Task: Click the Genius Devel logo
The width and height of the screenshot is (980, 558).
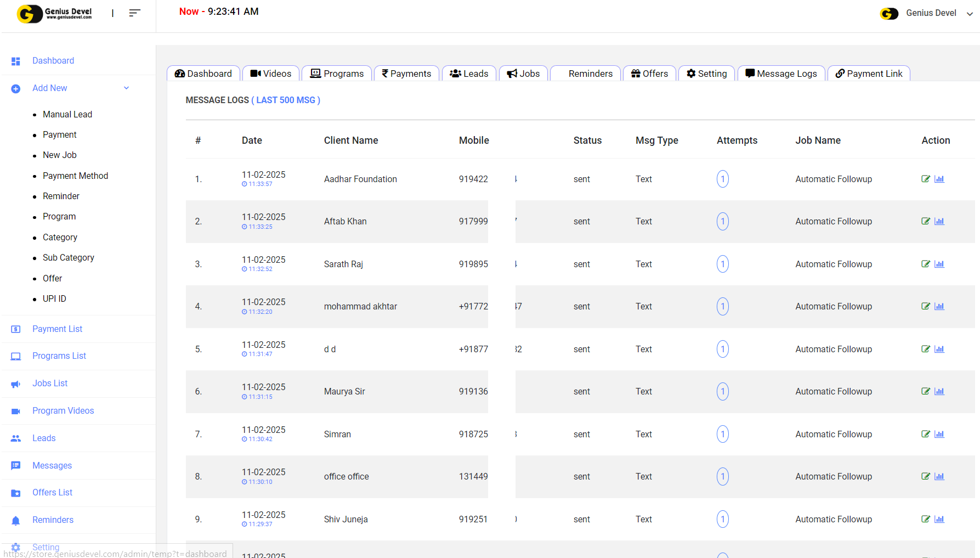Action: pyautogui.click(x=55, y=13)
